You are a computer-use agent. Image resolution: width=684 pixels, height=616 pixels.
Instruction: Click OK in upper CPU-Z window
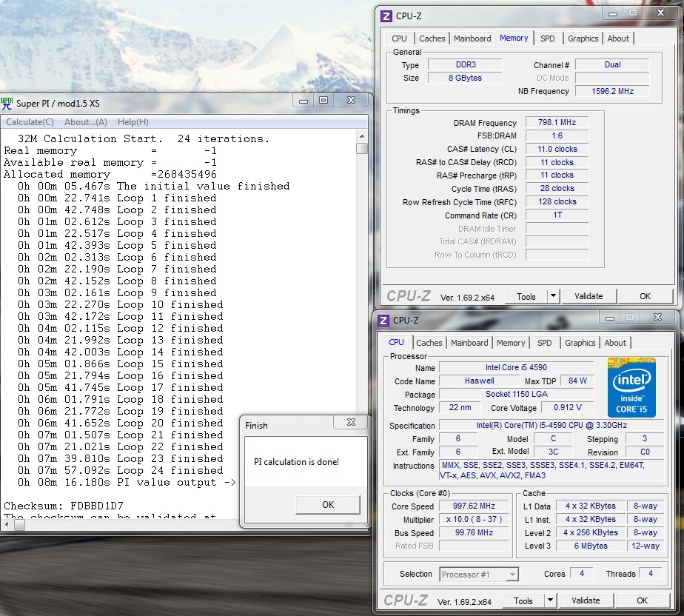click(645, 296)
